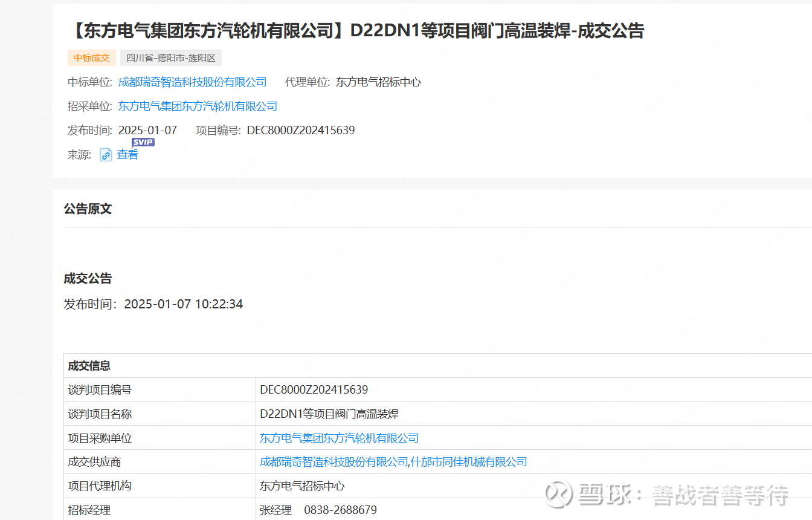Screen dimensions: 812x520
Task: Click project number DEC8000Z202415639 in header
Action: tap(301, 131)
